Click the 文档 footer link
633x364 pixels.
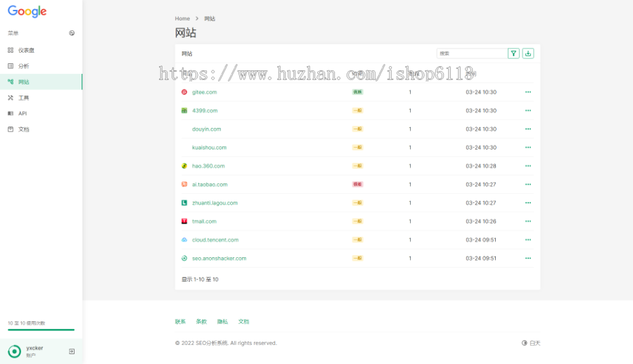point(243,322)
